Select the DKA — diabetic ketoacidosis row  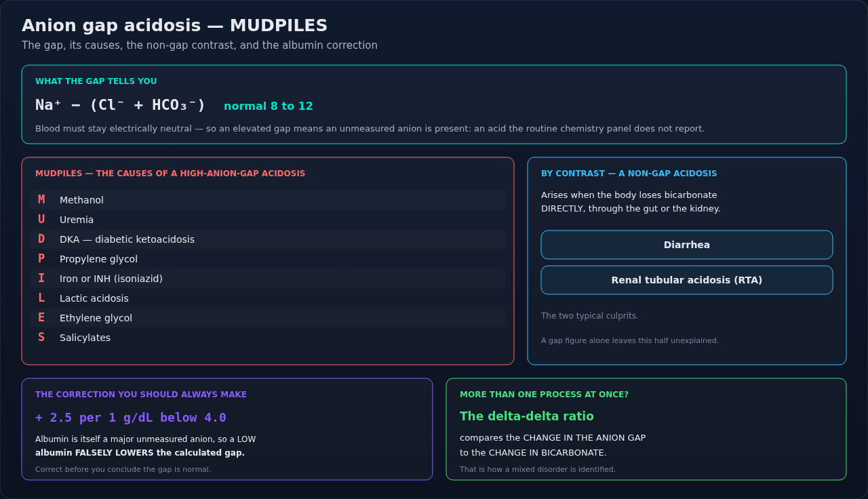[268, 239]
